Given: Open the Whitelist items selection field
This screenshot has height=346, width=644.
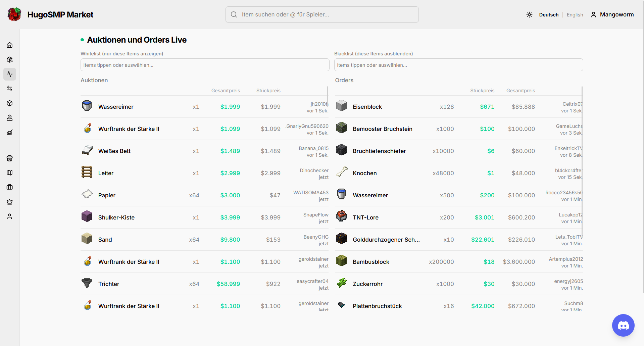Looking at the screenshot, I should [205, 65].
